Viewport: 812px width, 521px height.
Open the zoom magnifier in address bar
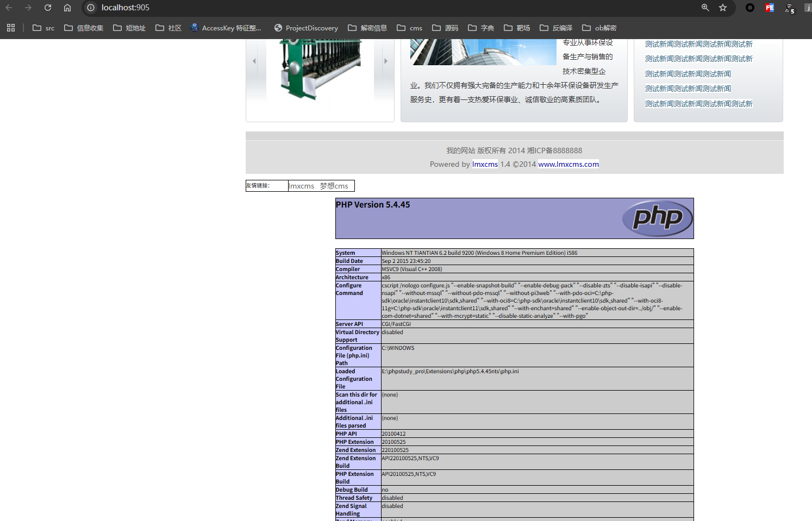[x=705, y=8]
